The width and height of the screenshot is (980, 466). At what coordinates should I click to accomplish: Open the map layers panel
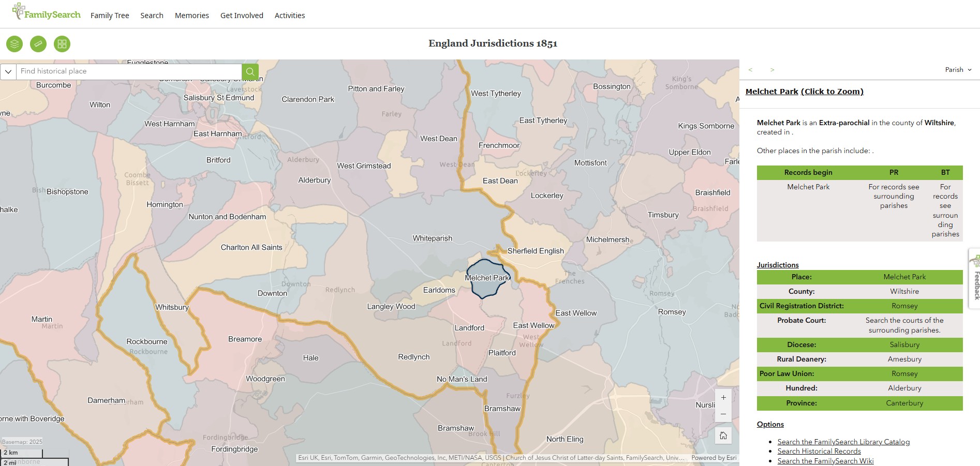(14, 44)
